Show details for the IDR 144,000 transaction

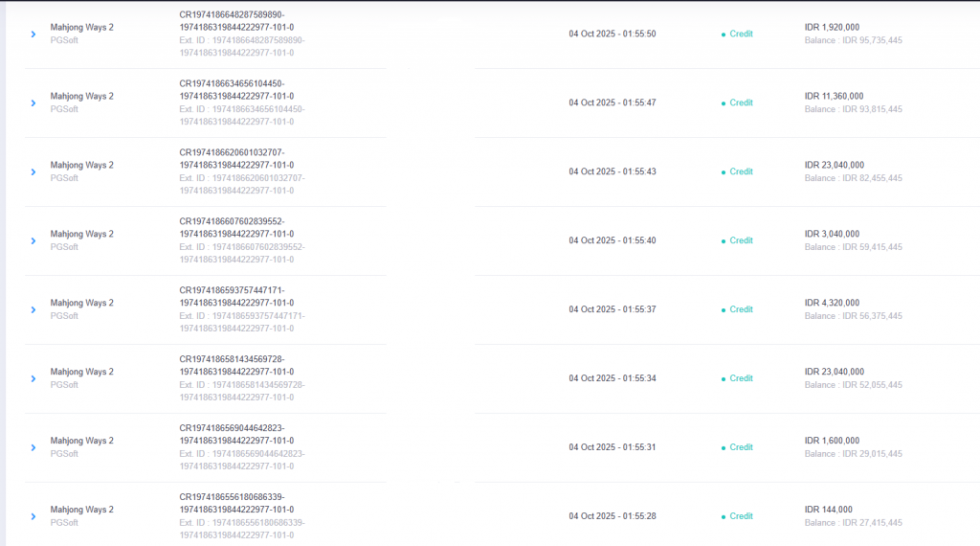coord(33,517)
